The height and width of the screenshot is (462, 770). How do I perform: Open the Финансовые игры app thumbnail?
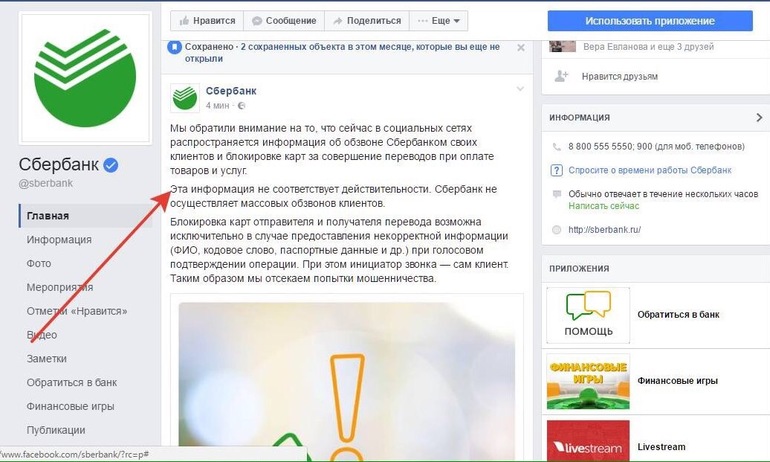coord(588,381)
